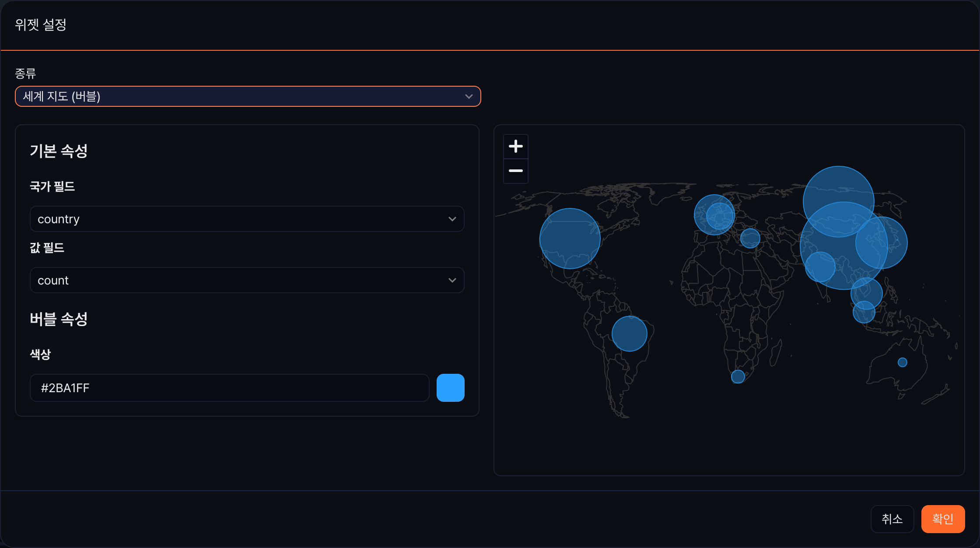
Task: Click the 기본 속성 section heading
Action: point(59,151)
